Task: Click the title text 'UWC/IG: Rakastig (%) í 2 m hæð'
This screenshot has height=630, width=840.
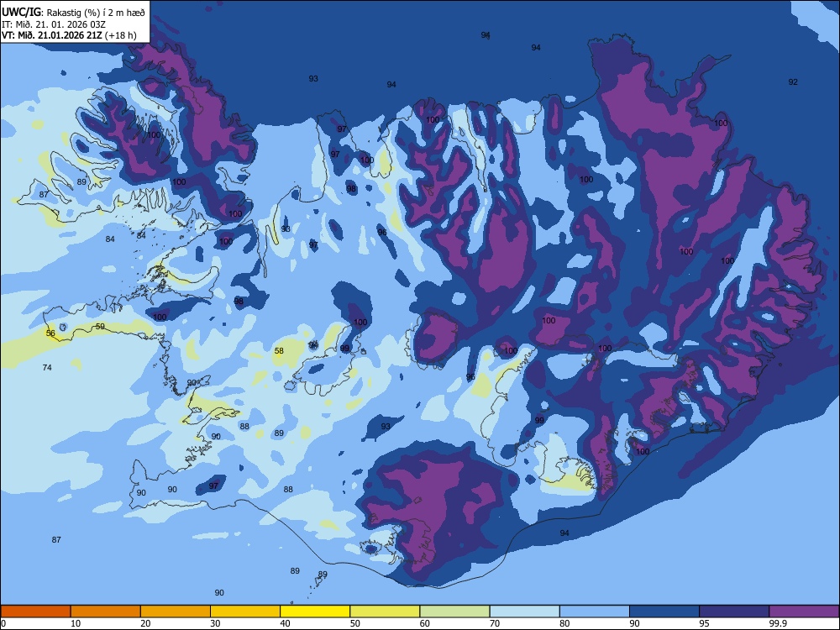Action: coord(73,13)
